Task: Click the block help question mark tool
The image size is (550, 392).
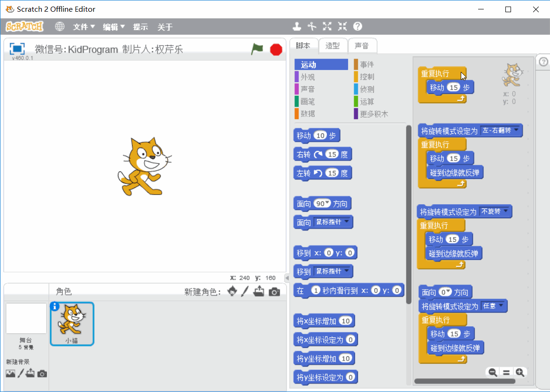Action: point(357,26)
